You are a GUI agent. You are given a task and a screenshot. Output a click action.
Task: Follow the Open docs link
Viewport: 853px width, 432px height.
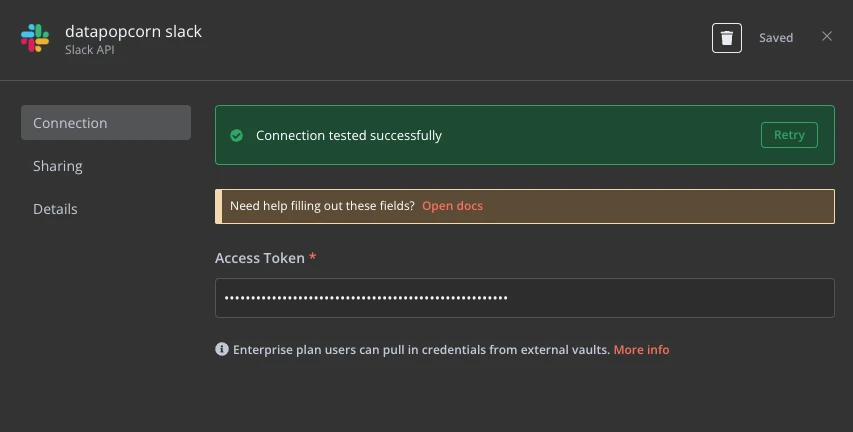(x=452, y=206)
